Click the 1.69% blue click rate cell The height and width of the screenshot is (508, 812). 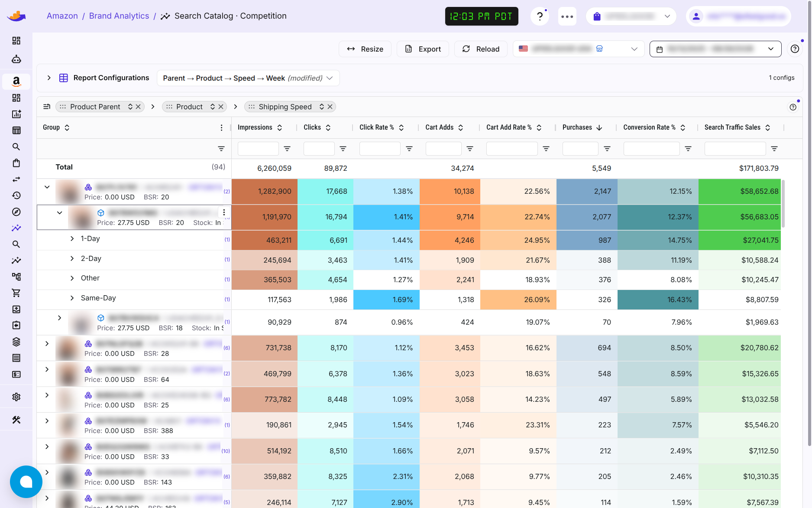[x=386, y=300]
